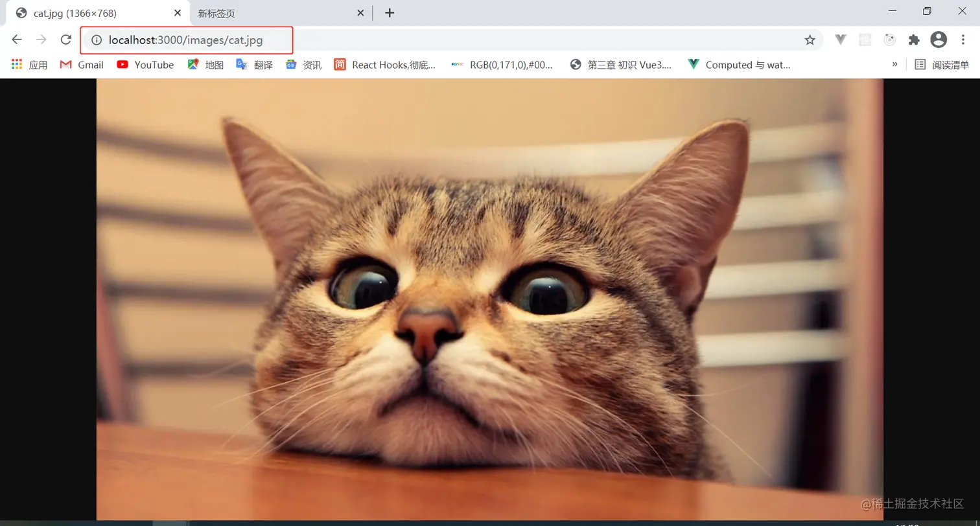Close the 新标签页 tab
Image resolution: width=980 pixels, height=526 pixels.
[x=360, y=13]
